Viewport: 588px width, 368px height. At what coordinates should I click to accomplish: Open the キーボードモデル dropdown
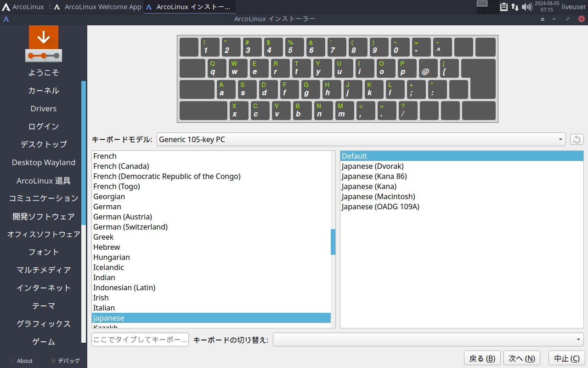tap(361, 139)
